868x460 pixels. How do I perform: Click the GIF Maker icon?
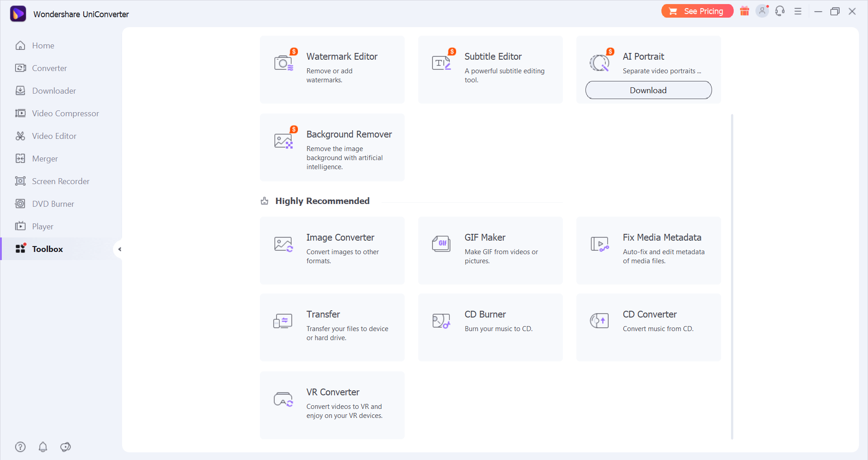[x=442, y=244]
